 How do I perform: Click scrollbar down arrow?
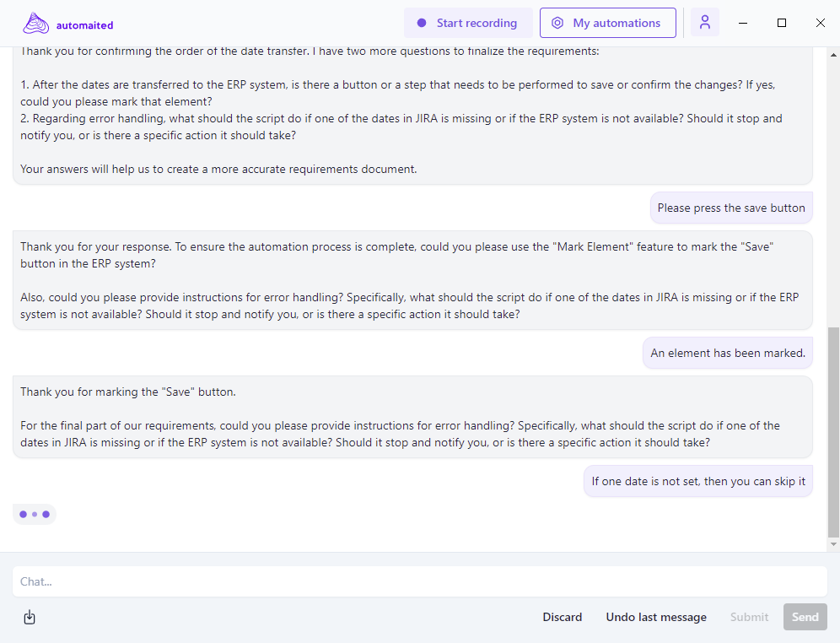click(833, 545)
